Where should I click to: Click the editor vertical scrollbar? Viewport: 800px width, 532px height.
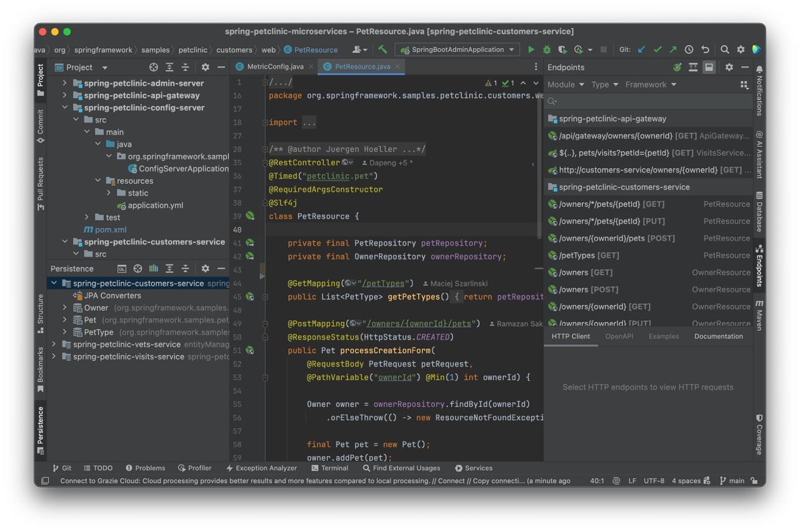coord(540,166)
